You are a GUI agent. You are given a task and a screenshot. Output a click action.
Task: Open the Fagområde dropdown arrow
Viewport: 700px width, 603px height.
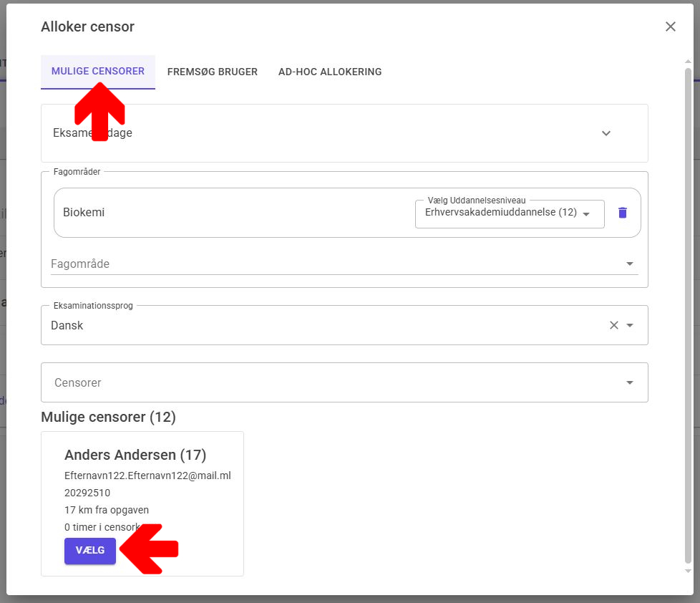630,264
